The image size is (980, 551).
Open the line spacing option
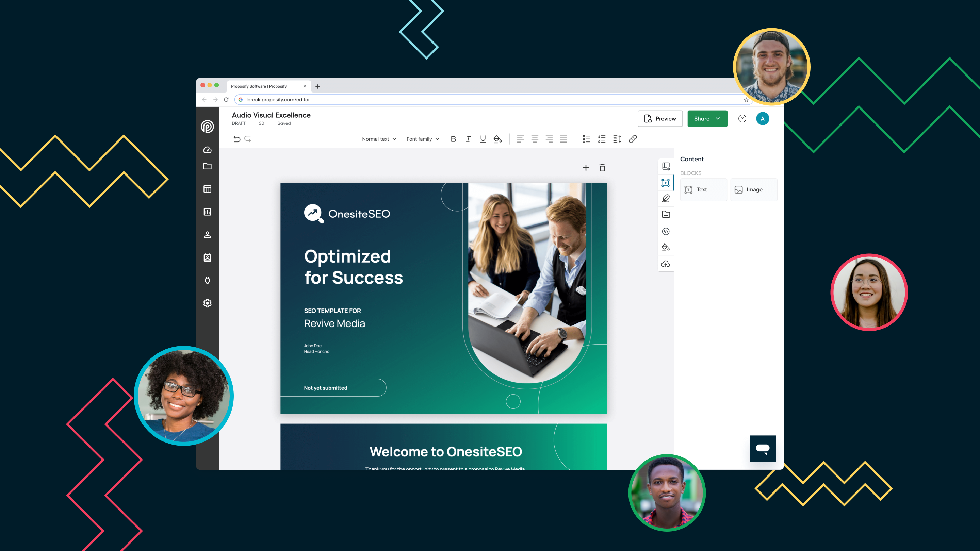click(x=617, y=139)
